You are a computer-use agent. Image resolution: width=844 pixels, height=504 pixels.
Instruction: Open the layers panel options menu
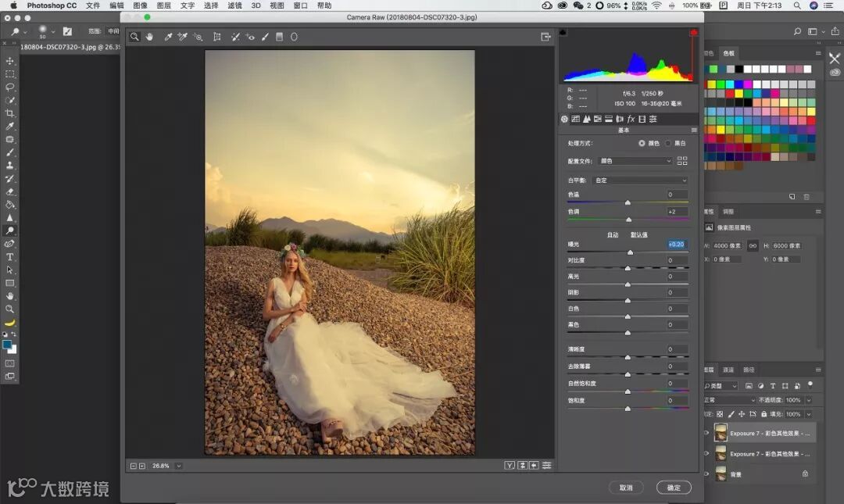818,370
